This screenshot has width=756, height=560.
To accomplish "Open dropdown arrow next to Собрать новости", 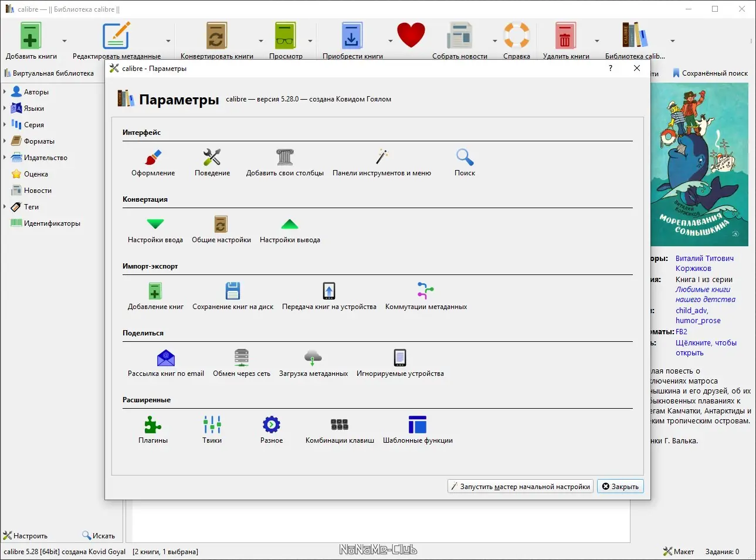I will coord(495,41).
